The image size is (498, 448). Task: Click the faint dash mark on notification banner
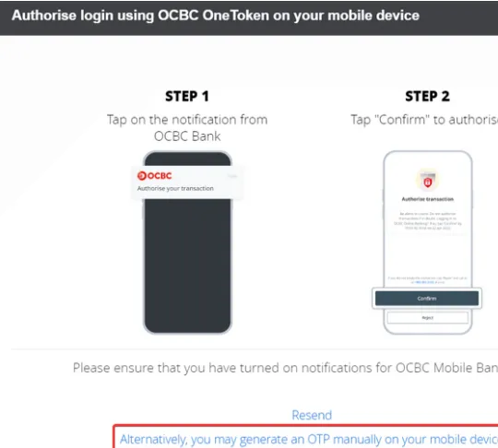tap(232, 175)
